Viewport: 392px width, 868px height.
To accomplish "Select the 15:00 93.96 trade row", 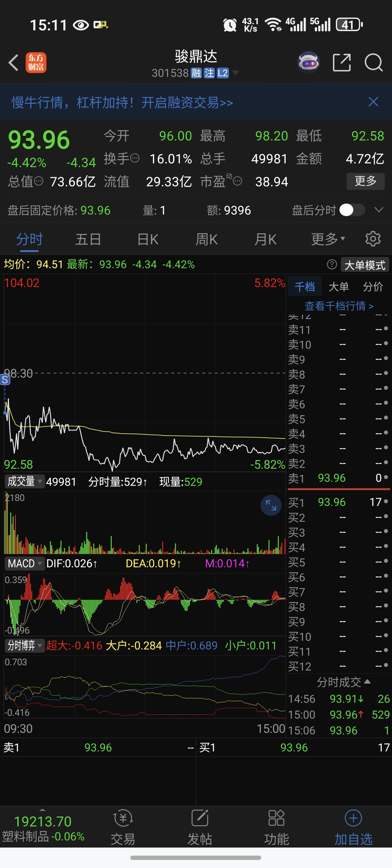I will pyautogui.click(x=339, y=715).
